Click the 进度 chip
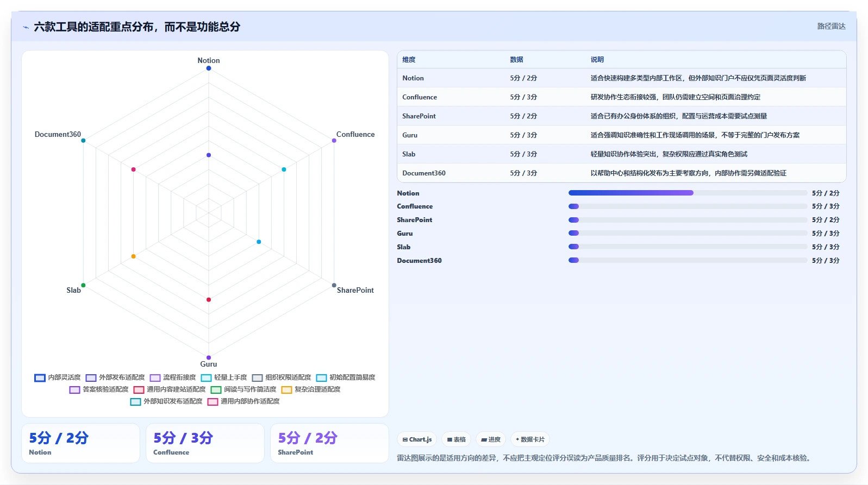Viewport: 868px width, 485px height. click(x=490, y=439)
